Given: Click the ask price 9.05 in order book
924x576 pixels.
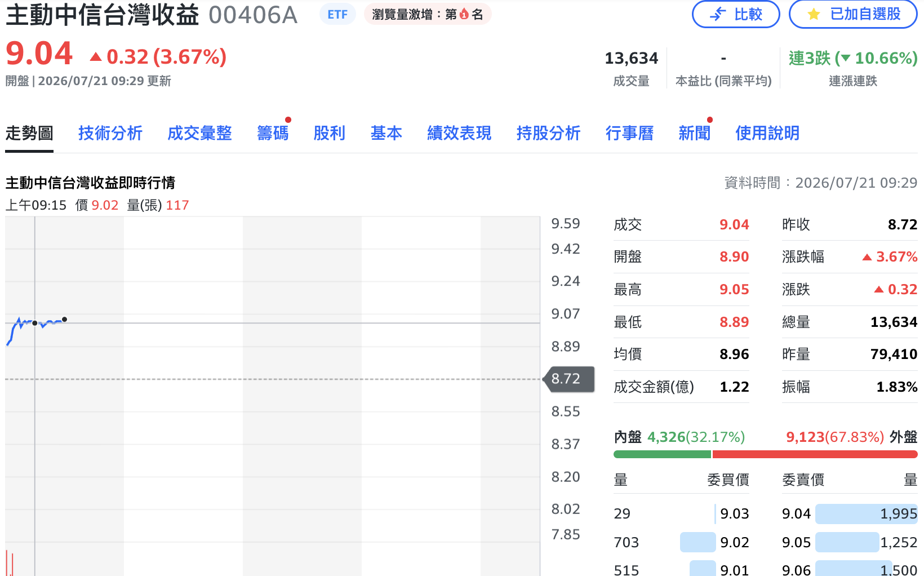Looking at the screenshot, I should click(796, 543).
